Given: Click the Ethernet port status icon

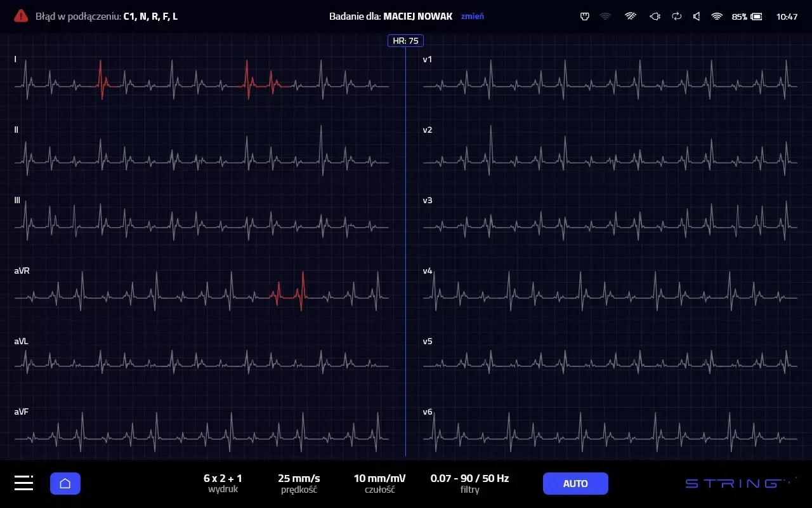Looking at the screenshot, I should click(584, 17).
